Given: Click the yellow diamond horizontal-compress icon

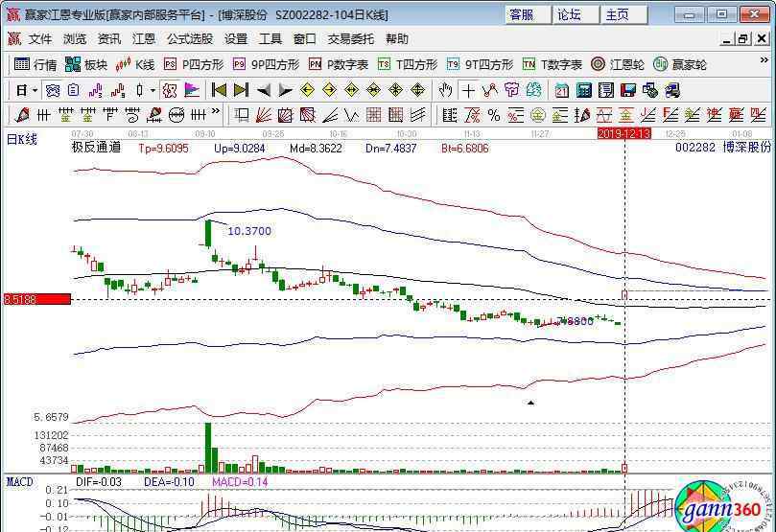Looking at the screenshot, I should click(x=374, y=90).
